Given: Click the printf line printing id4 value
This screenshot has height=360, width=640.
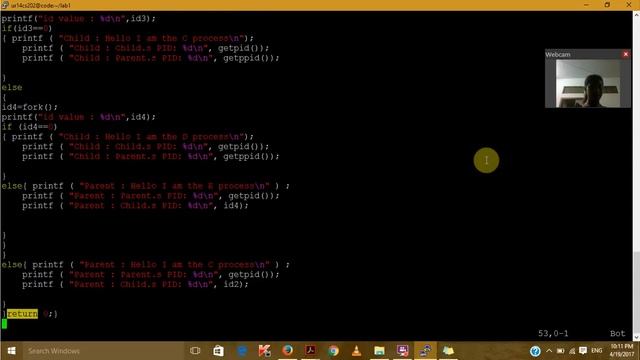Looking at the screenshot, I should click(78, 117).
